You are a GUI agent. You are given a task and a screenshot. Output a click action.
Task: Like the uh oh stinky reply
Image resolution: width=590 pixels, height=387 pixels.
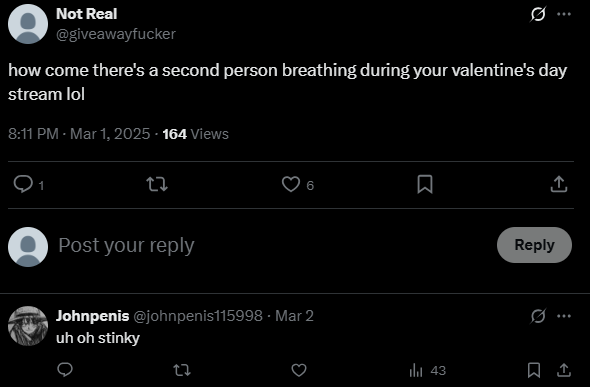(x=299, y=370)
